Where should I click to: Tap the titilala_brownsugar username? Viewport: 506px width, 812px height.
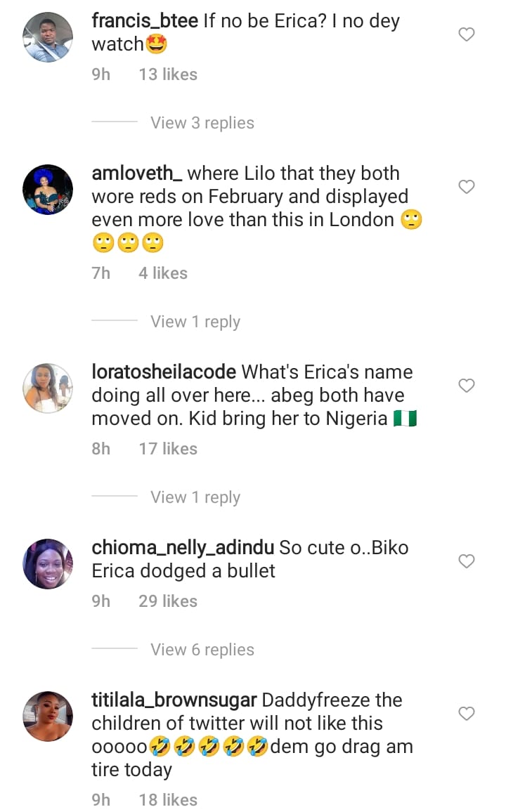pos(174,700)
